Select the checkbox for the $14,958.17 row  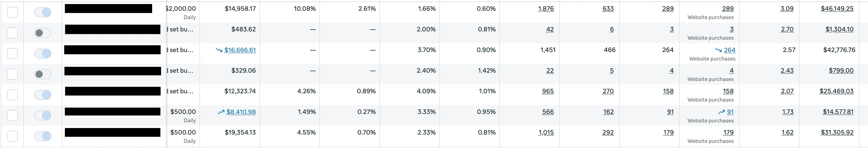[13, 13]
